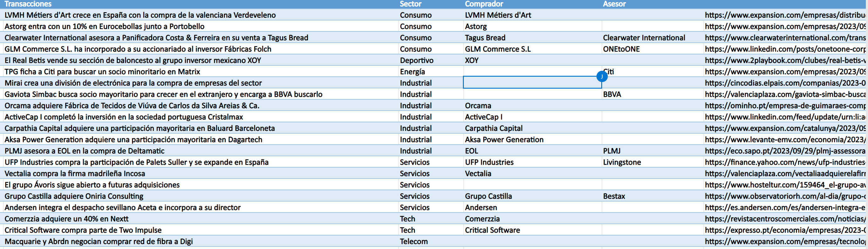
Task: Open the cincodias.elpais.com link
Action: (785, 83)
